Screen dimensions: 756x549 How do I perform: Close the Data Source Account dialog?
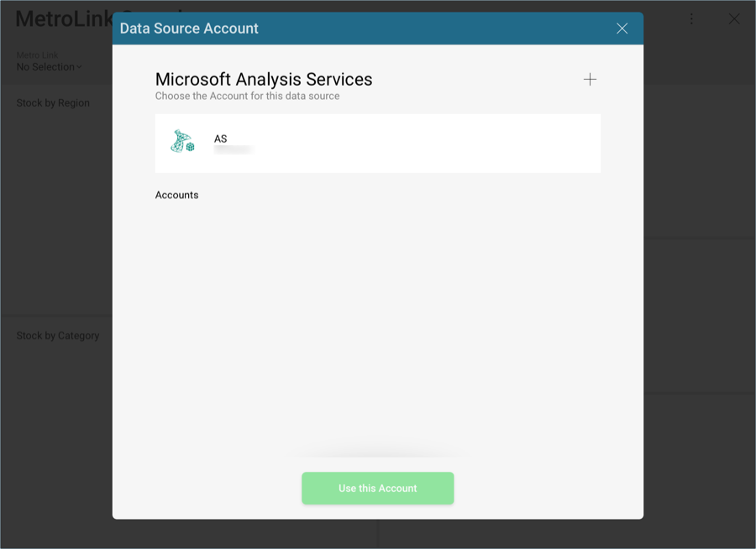(x=622, y=29)
